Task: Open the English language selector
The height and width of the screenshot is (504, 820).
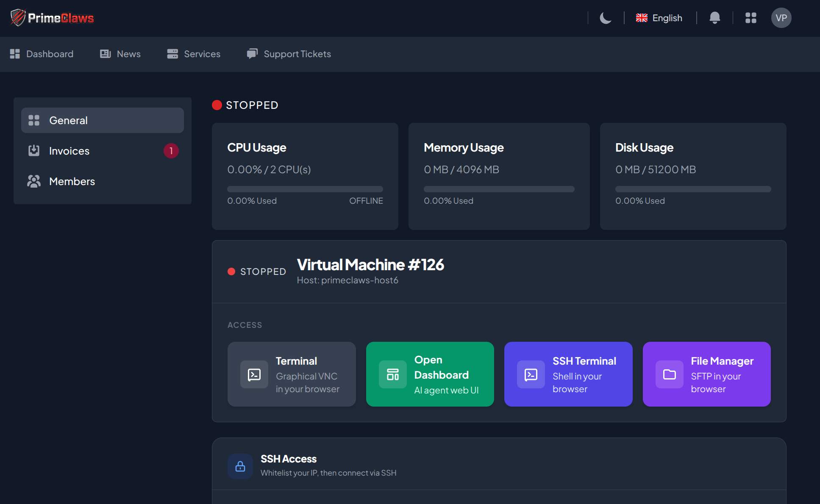Action: 659,18
